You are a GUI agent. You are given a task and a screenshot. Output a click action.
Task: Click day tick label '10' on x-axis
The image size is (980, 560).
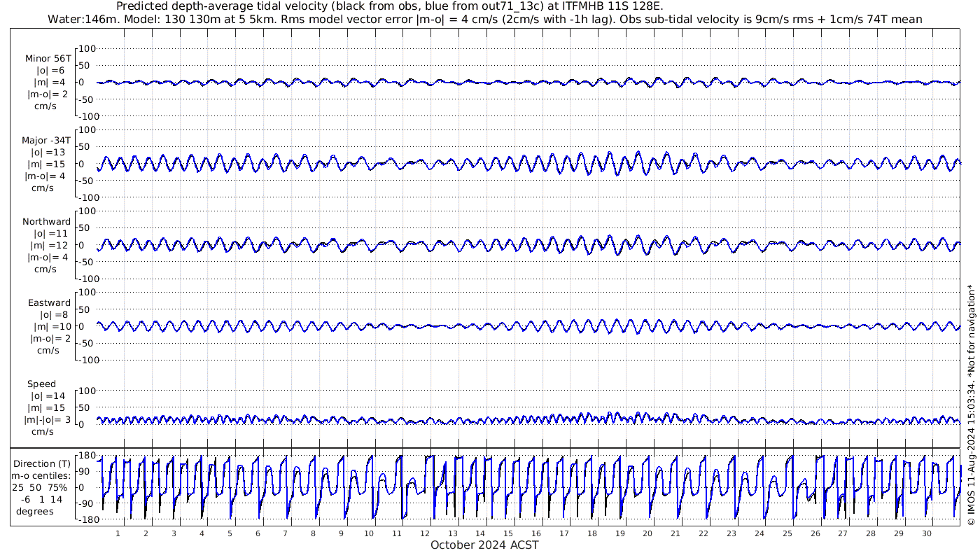click(369, 533)
